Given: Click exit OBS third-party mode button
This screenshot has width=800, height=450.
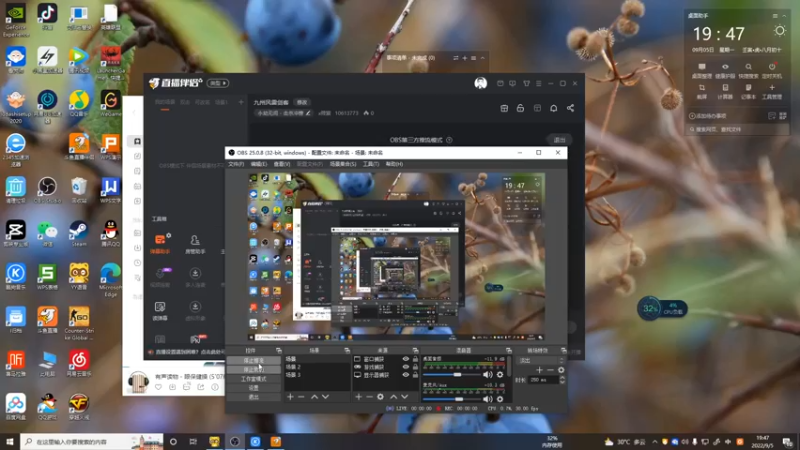Looking at the screenshot, I should (x=559, y=140).
